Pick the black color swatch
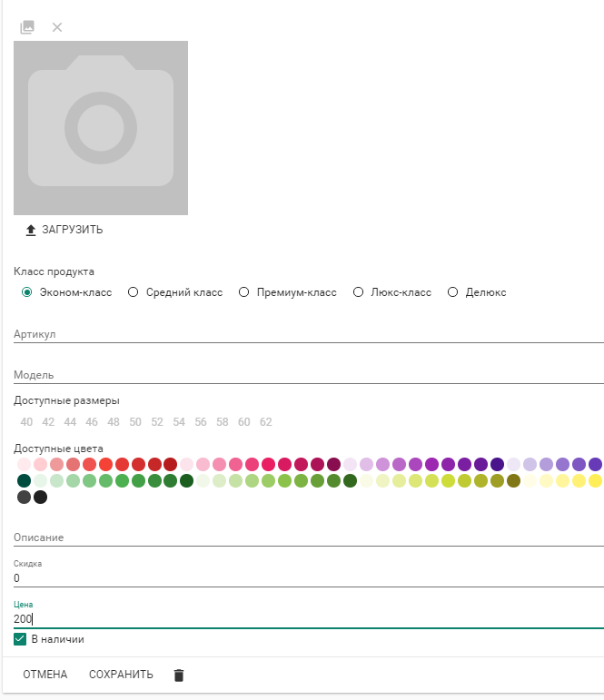 (x=40, y=497)
